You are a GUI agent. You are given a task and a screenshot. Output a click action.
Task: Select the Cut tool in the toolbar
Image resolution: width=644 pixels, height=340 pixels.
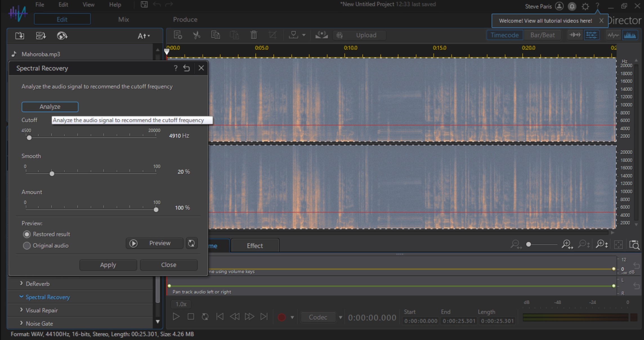pos(197,35)
